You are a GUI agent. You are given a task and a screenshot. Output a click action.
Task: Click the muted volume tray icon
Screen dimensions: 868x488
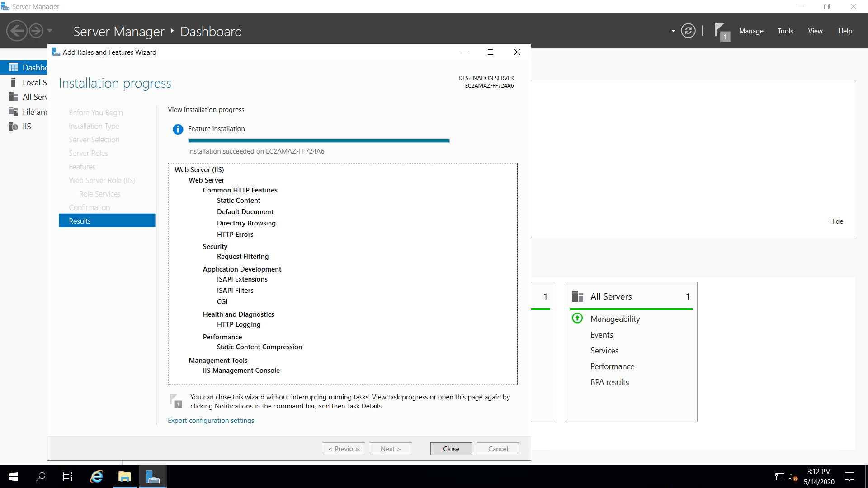(793, 477)
